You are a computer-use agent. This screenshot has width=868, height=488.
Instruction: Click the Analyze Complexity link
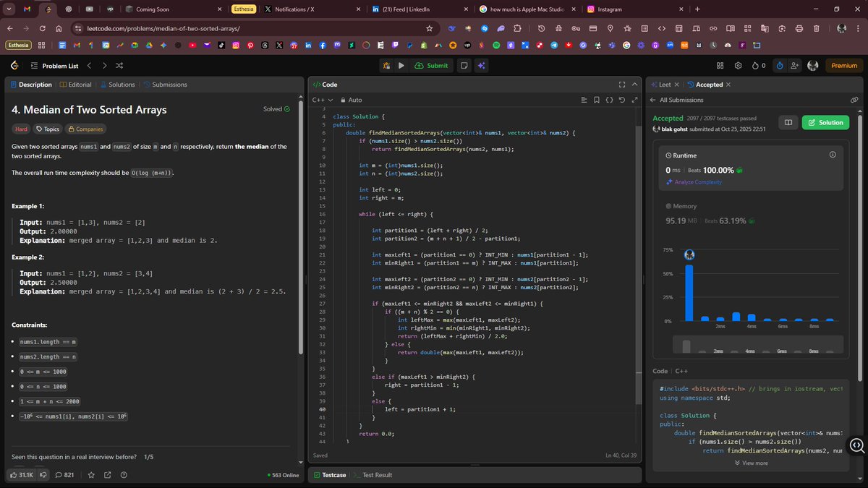(693, 182)
